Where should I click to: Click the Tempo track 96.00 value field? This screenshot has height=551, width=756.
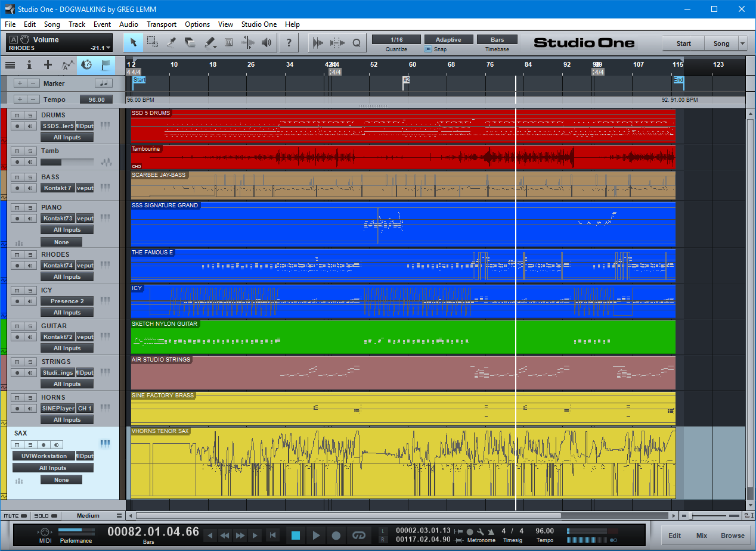point(97,99)
